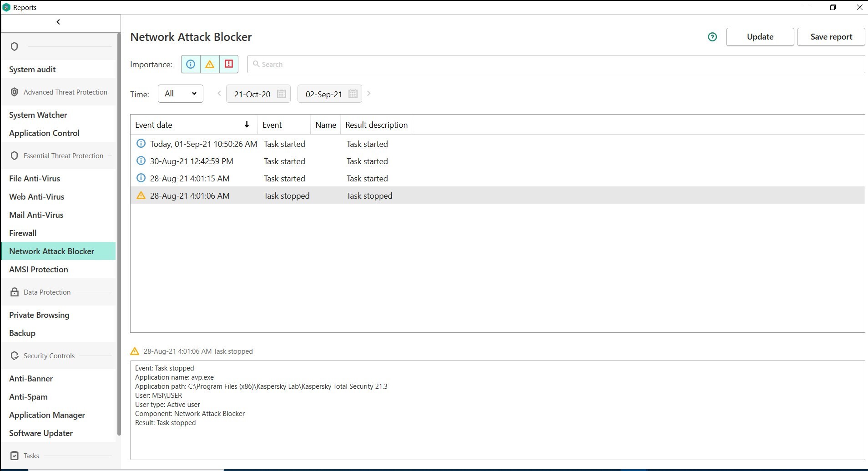Click the Name column header

pyautogui.click(x=326, y=125)
